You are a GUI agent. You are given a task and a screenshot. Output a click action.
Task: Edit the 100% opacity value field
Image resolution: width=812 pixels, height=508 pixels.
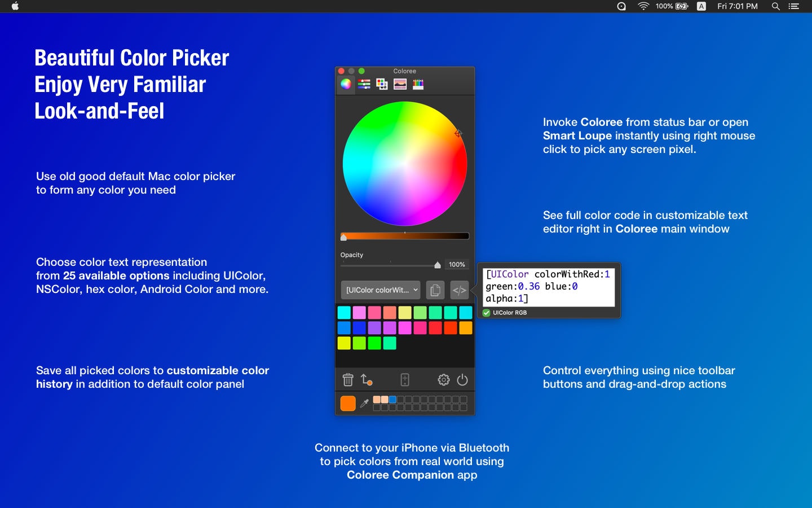[x=457, y=264]
